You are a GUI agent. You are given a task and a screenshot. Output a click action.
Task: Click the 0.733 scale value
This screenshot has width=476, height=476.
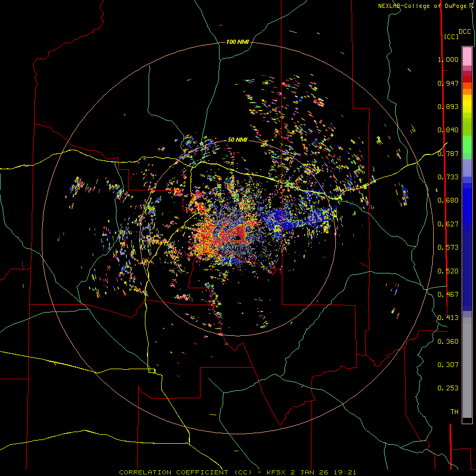[x=448, y=177]
